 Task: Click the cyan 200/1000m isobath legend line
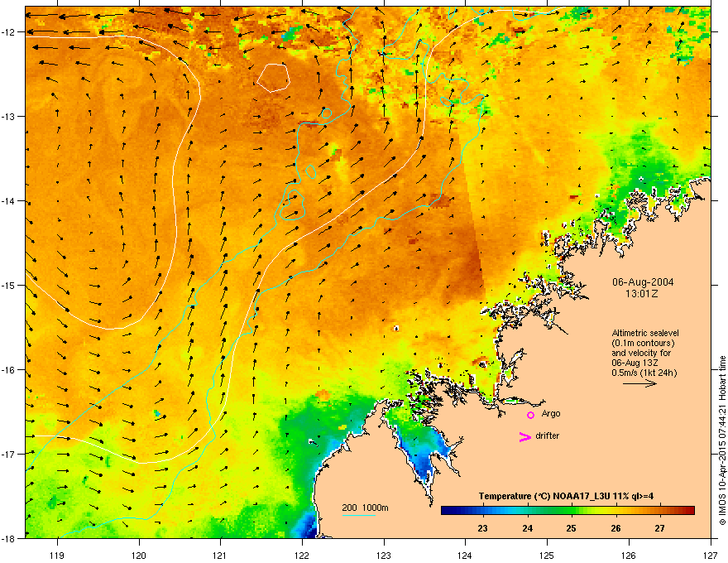359,516
